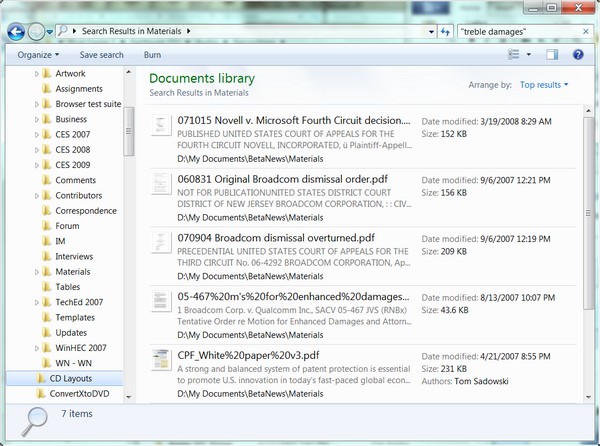Click the navigation pane scroll up arrow
600x446 pixels.
click(x=129, y=72)
